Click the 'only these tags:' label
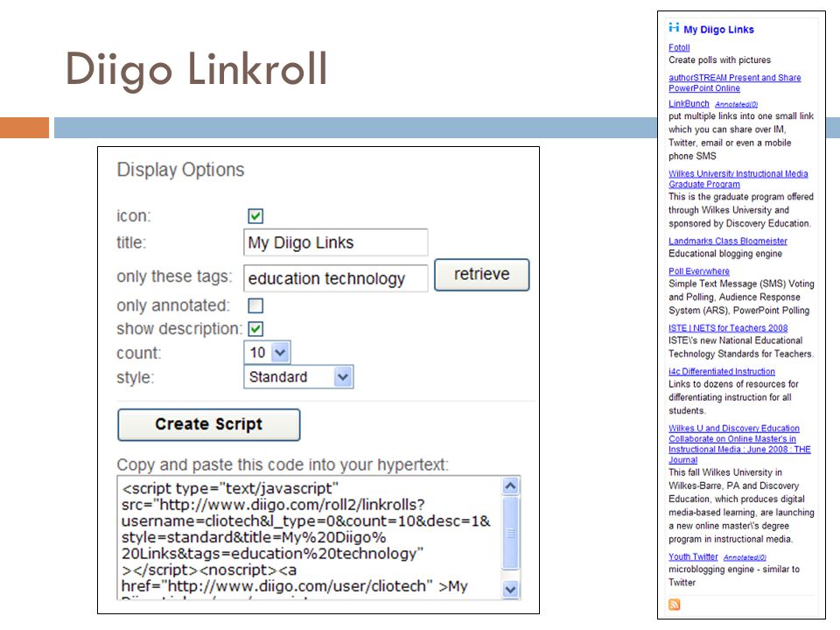Image resolution: width=840 pixels, height=630 pixels. (175, 276)
